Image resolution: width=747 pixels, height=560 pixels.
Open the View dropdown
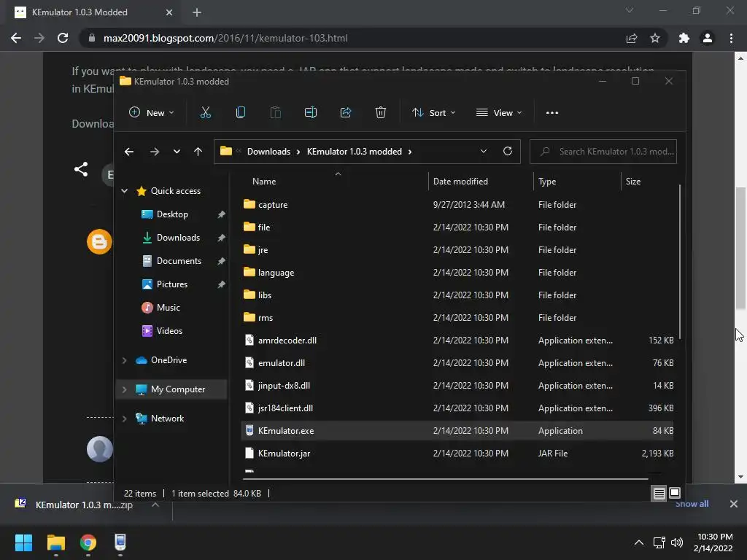pos(499,113)
